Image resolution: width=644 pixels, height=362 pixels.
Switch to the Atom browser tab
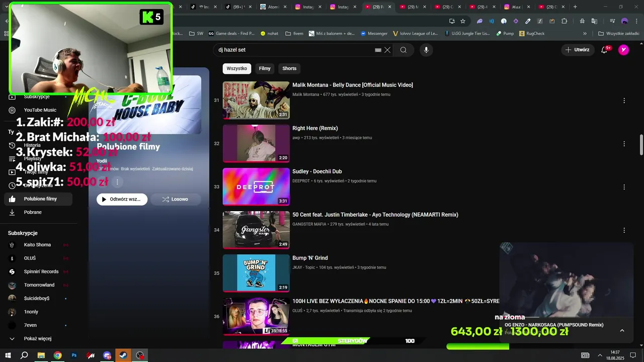tap(273, 7)
